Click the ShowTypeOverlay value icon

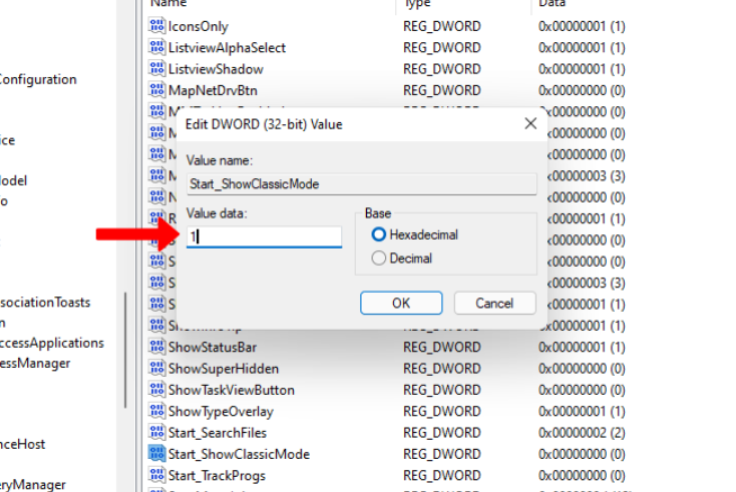[157, 411]
